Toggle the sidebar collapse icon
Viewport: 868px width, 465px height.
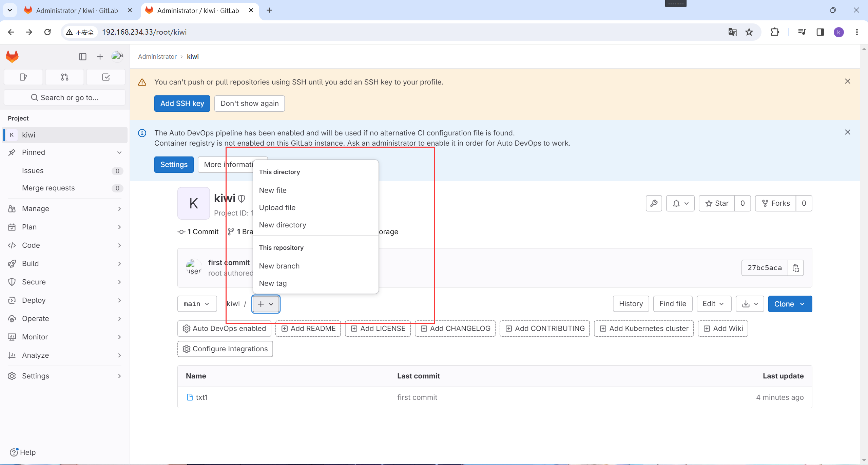(x=82, y=57)
